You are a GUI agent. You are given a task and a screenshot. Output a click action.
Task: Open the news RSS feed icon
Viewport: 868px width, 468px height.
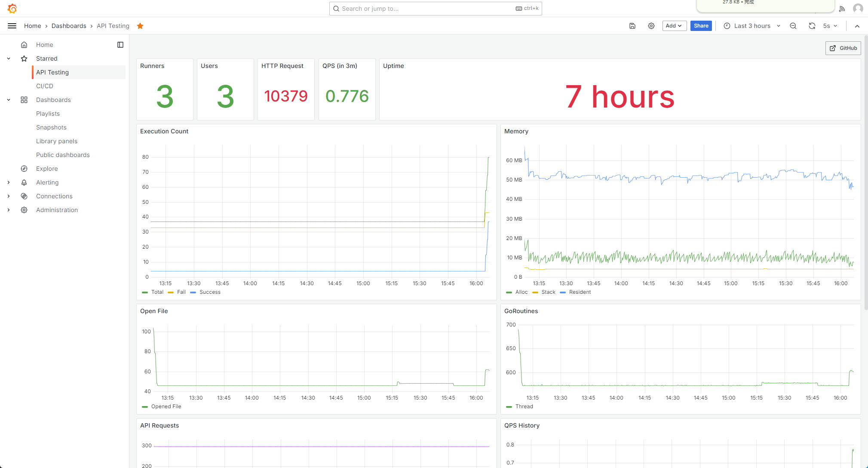click(x=842, y=9)
